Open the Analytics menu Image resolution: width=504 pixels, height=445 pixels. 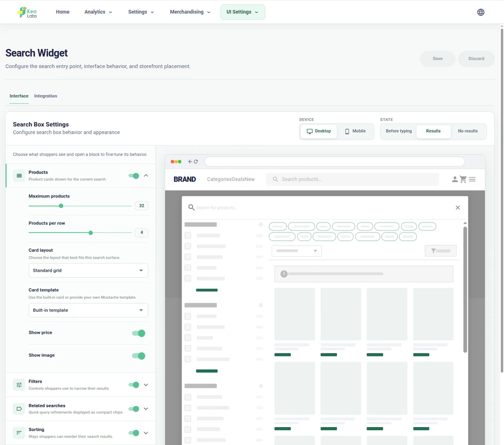[x=98, y=12]
